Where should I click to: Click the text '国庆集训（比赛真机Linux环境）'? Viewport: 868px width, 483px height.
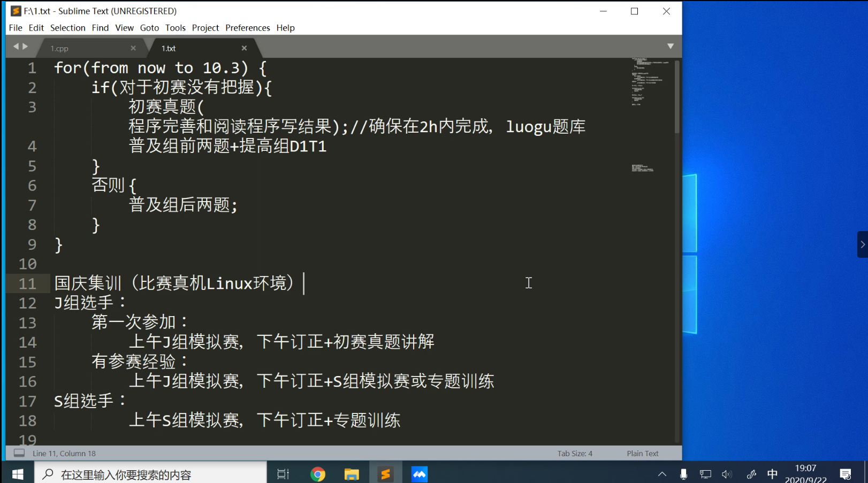coord(174,283)
